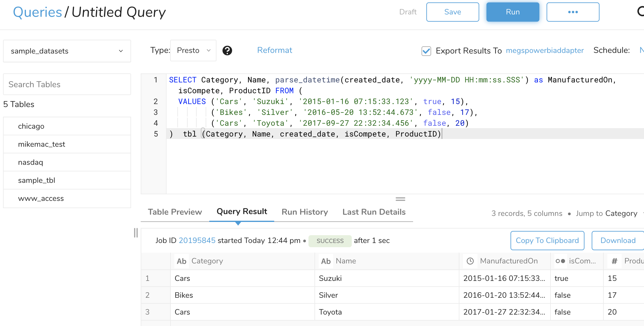The width and height of the screenshot is (644, 326).
Task: Click the hash number icon on ProductID column
Action: pyautogui.click(x=615, y=261)
